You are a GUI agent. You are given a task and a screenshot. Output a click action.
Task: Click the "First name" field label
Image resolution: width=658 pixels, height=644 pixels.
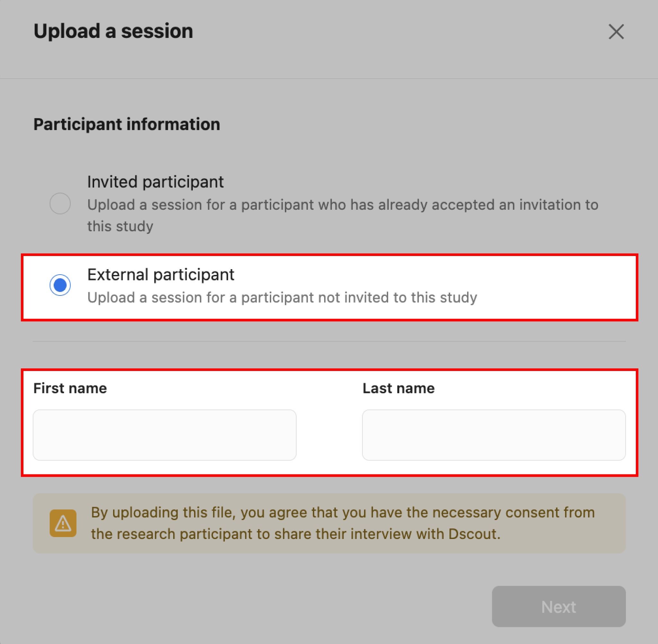pyautogui.click(x=70, y=388)
